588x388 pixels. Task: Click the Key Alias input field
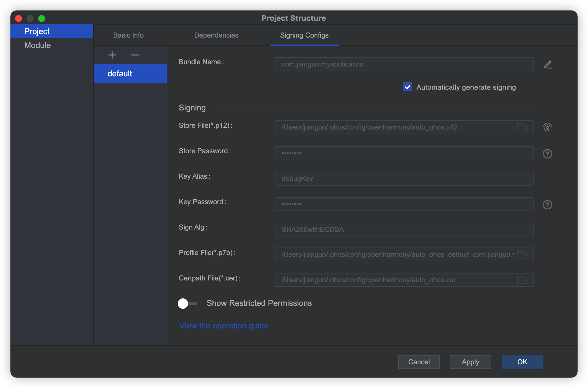point(404,179)
